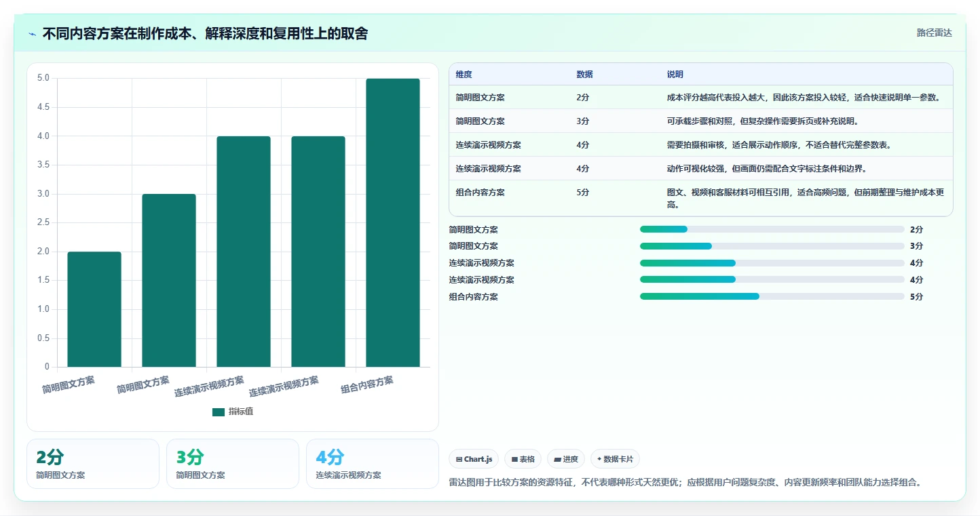The image size is (980, 516).
Task: Click the progress bar ending with 3分
Action: [772, 246]
